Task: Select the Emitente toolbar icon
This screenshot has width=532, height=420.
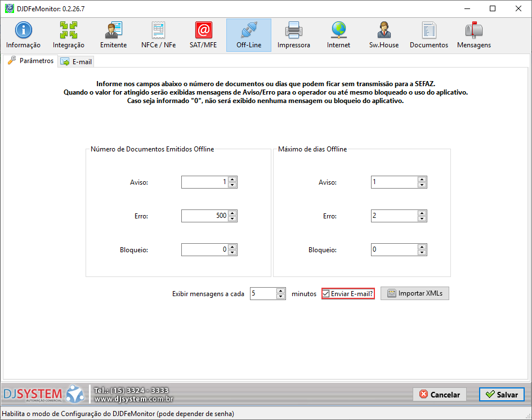Action: coord(113,35)
